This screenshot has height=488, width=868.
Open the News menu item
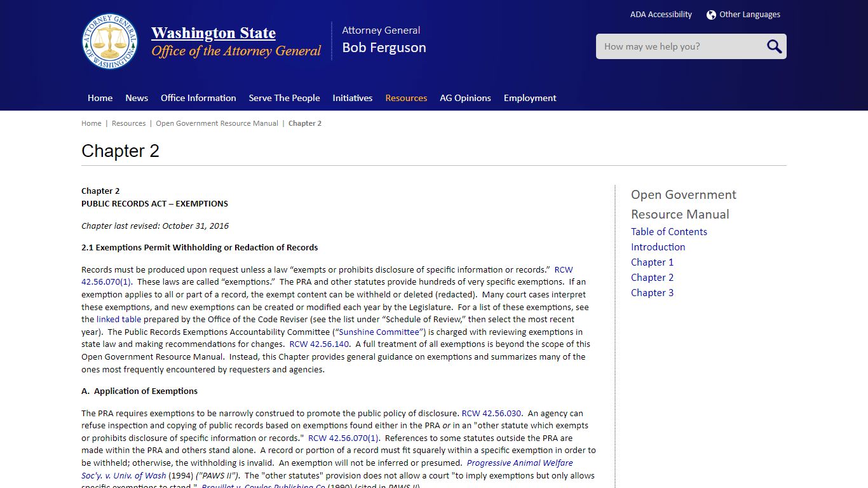pos(137,98)
